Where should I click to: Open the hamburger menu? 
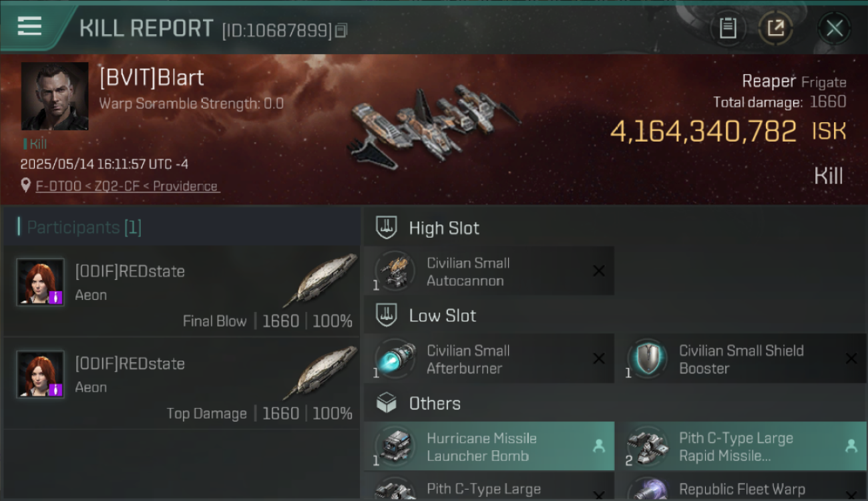tap(29, 26)
